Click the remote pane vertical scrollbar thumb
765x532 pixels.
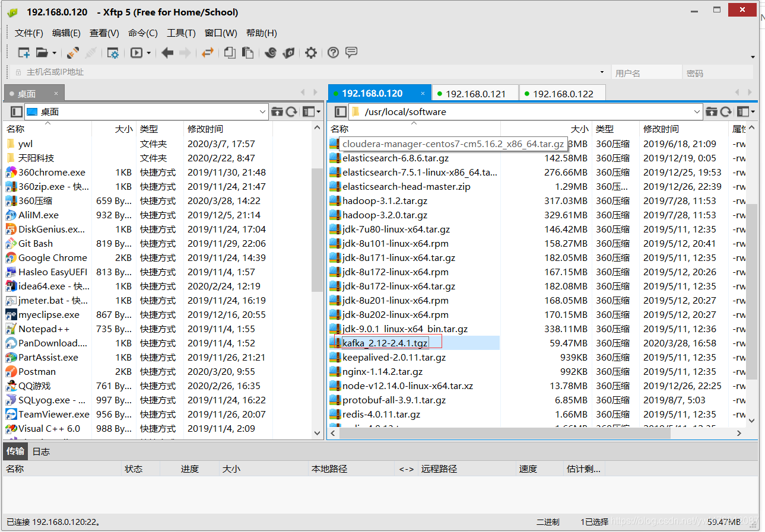click(x=751, y=291)
